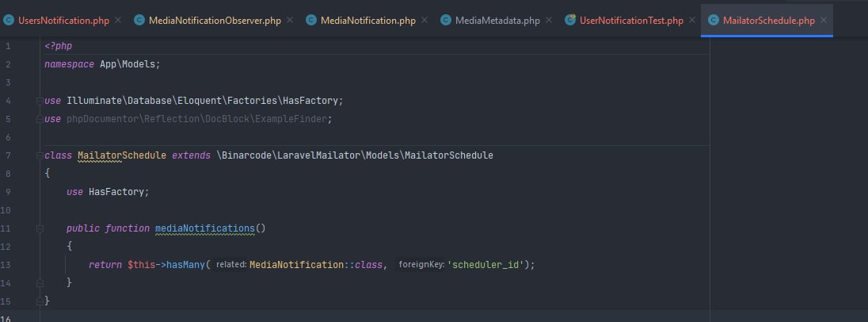
Task: Close the UserNotificationTest.php tab
Action: pyautogui.click(x=692, y=20)
